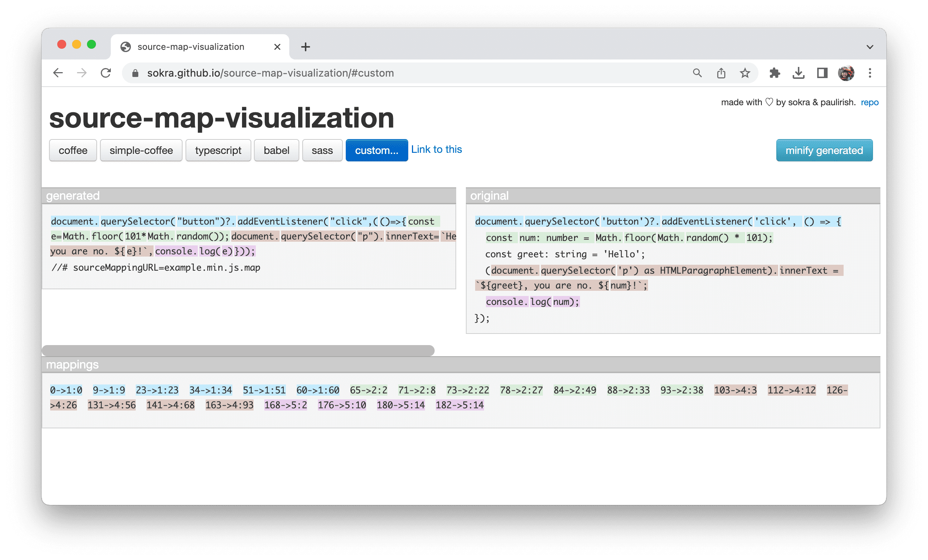Click the 'sass' preset button
Screen dimensions: 928x560
[x=322, y=151]
